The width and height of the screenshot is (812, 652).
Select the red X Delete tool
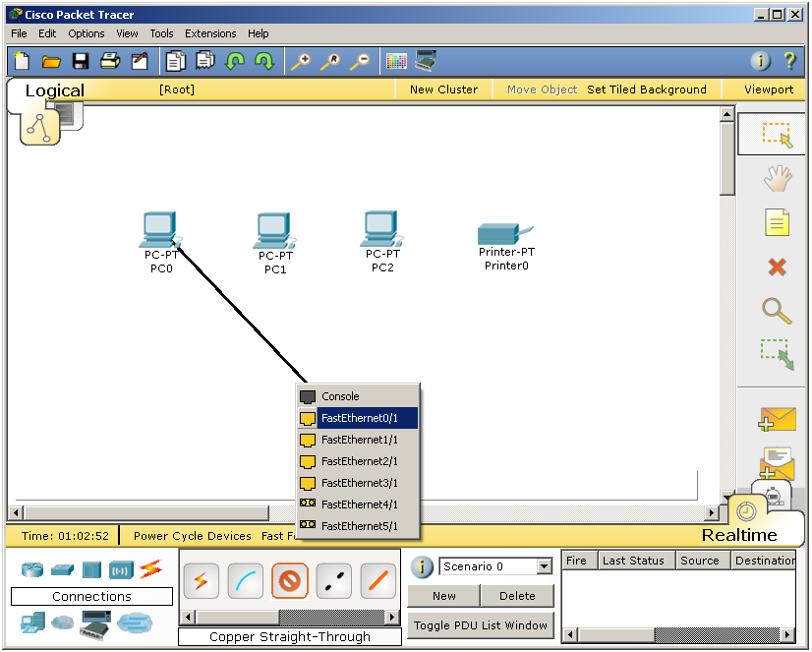pyautogui.click(x=777, y=267)
